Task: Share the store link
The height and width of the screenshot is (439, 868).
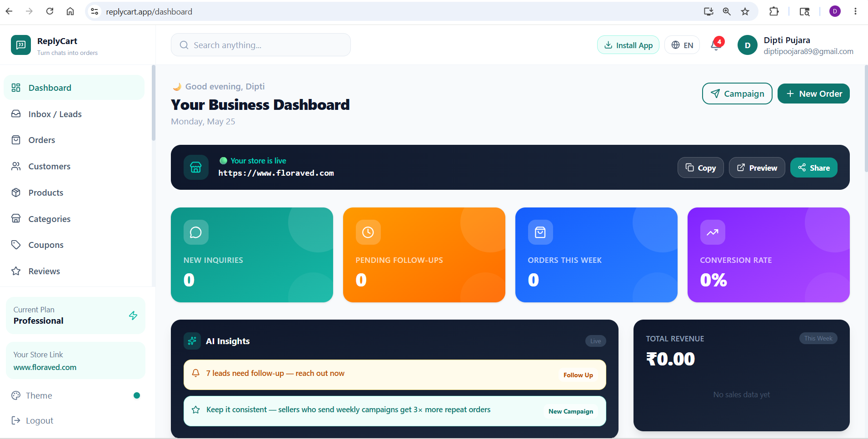Action: click(x=814, y=168)
